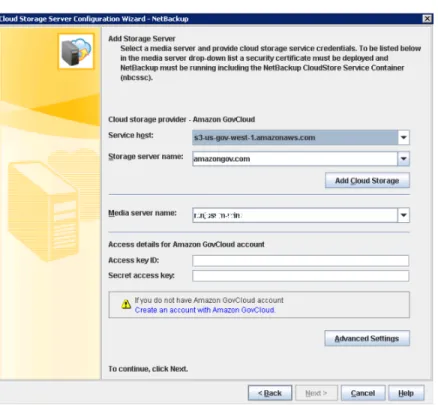Focus the Secret access key input field
This screenshot has width=438, height=405.
click(300, 276)
